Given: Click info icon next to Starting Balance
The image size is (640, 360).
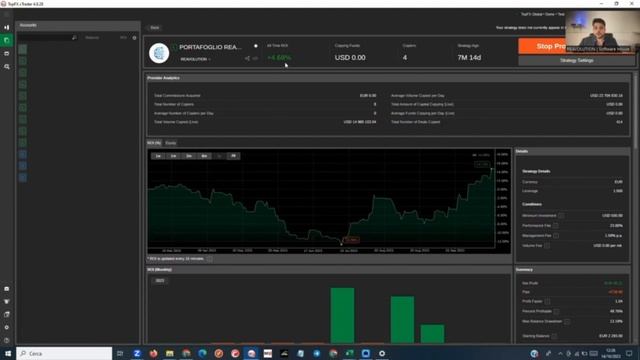Looking at the screenshot, I should coord(554,336).
